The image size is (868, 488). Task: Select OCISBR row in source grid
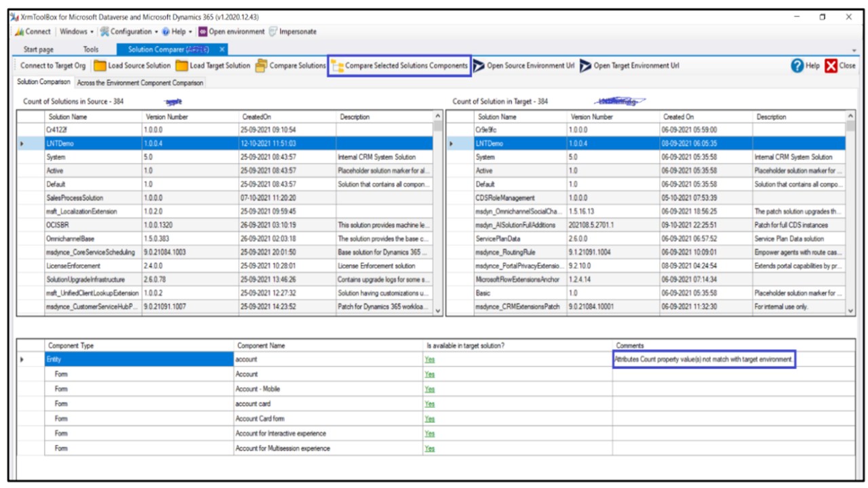[x=224, y=225]
